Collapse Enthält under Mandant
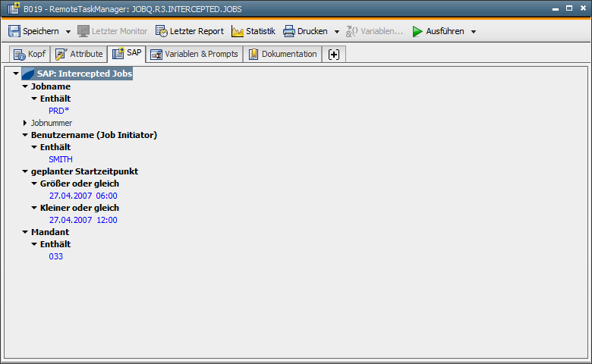 [x=34, y=244]
